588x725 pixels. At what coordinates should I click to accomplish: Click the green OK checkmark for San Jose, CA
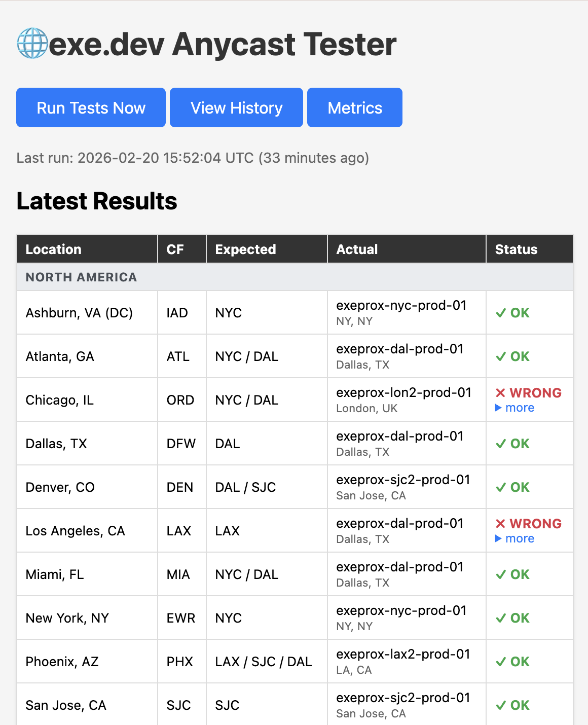[x=501, y=705]
